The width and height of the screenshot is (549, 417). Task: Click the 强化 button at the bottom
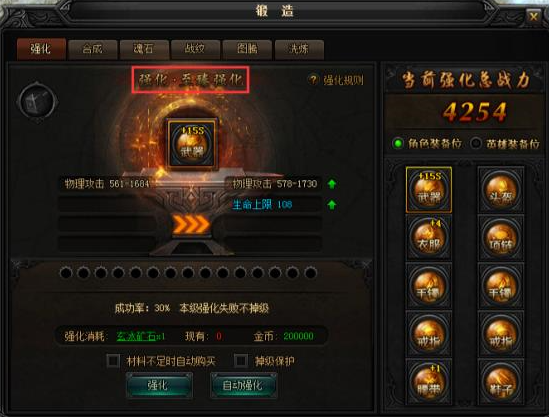(159, 385)
